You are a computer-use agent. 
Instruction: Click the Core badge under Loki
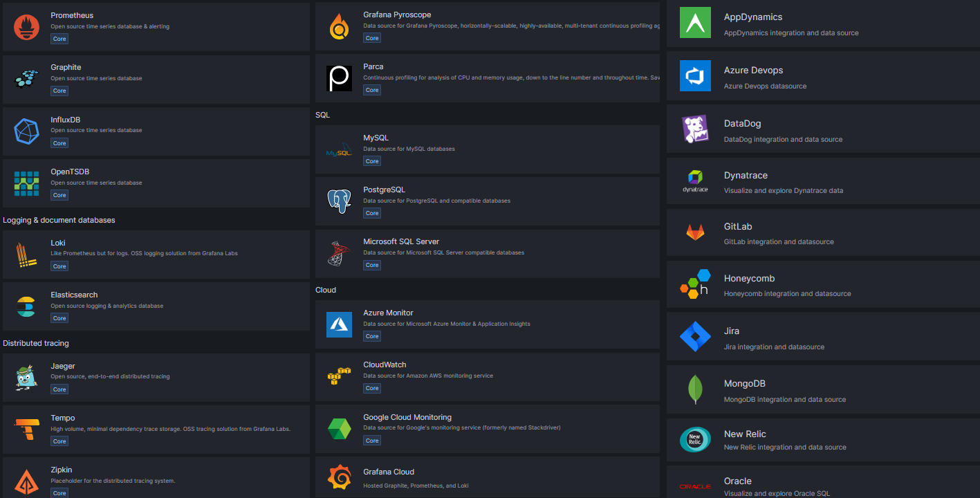pyautogui.click(x=59, y=266)
